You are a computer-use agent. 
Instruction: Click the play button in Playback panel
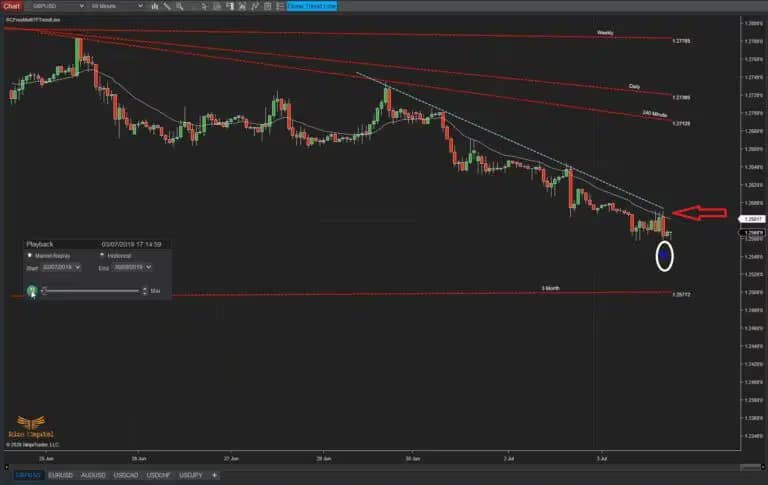point(32,291)
